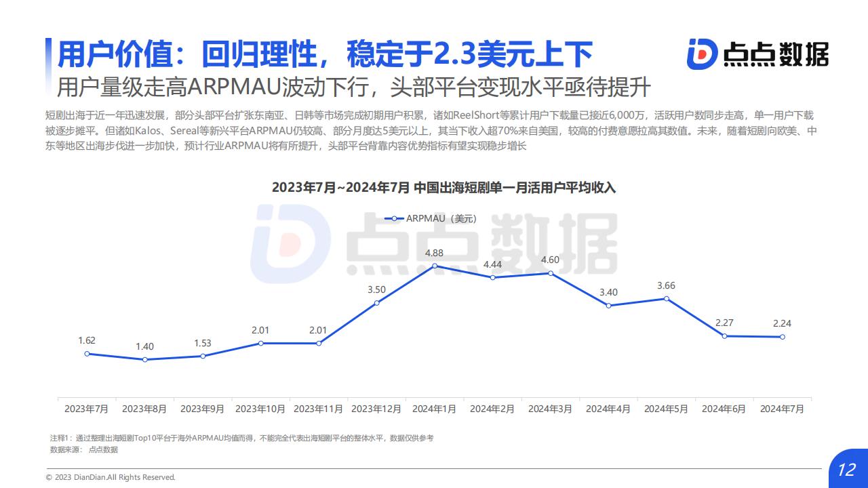This screenshot has width=868, height=488.
Task: Click the copyright text © 2023 DianDian
Action: (x=111, y=477)
